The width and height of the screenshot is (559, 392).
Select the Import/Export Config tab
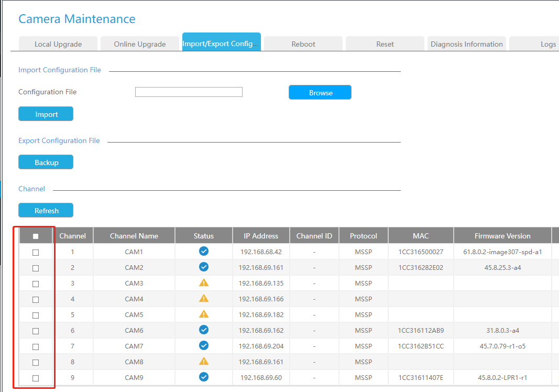coord(222,42)
